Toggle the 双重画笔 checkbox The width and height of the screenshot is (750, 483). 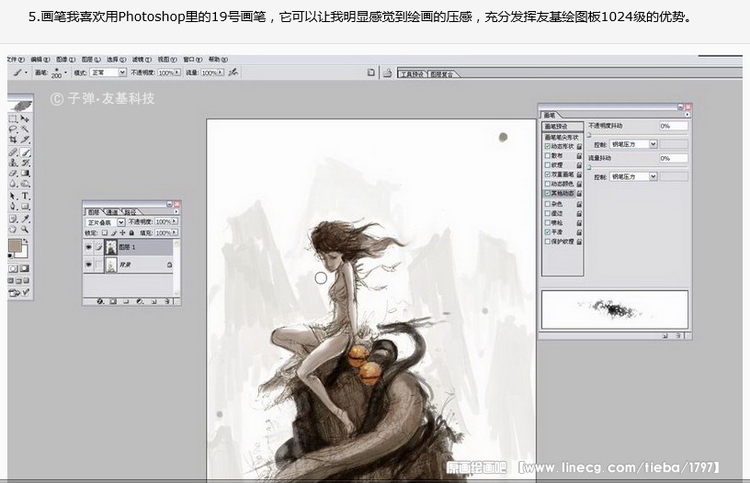click(x=547, y=175)
